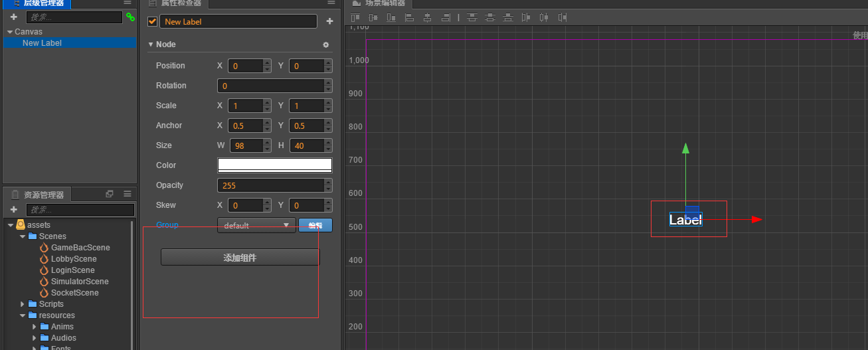868x350 pixels.
Task: Click the green Y-axis gizmo arrow in the scene
Action: [x=685, y=148]
